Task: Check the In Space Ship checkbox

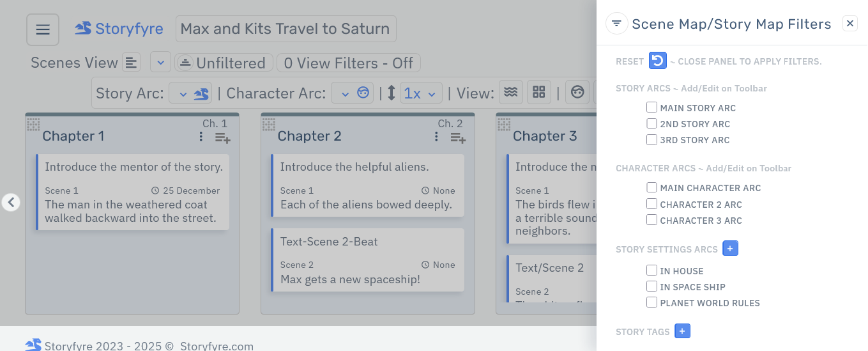Action: (x=651, y=286)
